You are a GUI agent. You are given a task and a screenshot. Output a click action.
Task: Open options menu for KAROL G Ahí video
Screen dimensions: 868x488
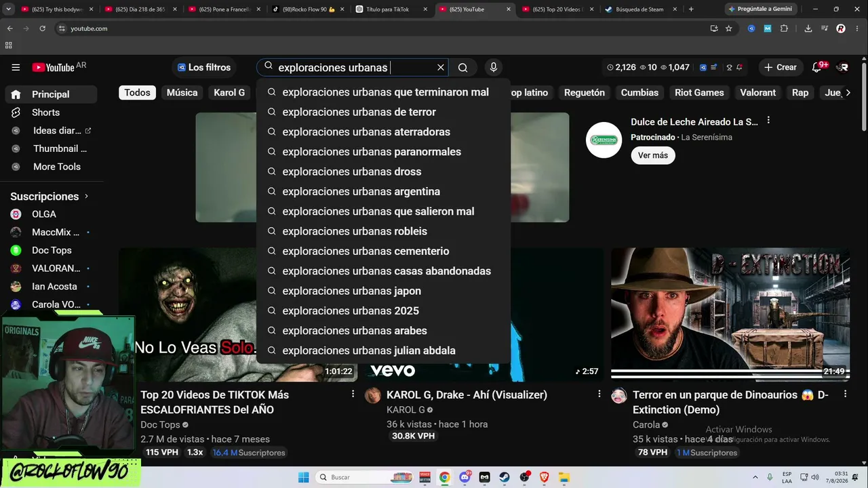599,394
